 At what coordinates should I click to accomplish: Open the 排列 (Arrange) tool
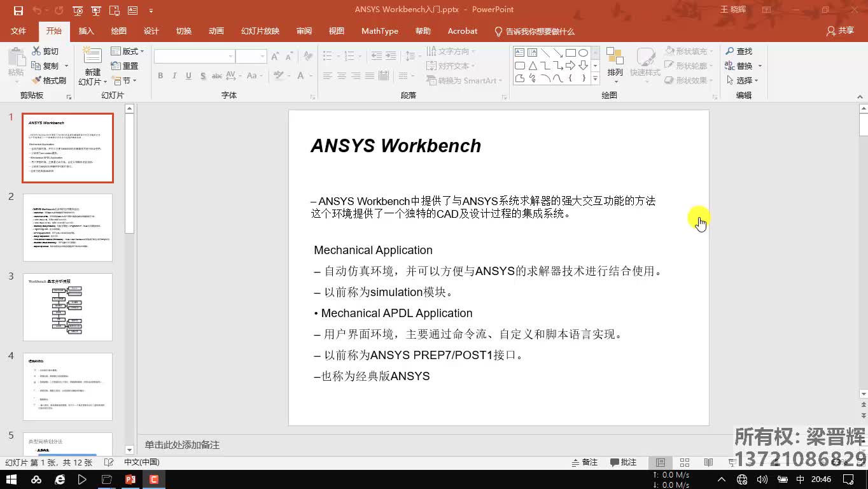tap(615, 64)
